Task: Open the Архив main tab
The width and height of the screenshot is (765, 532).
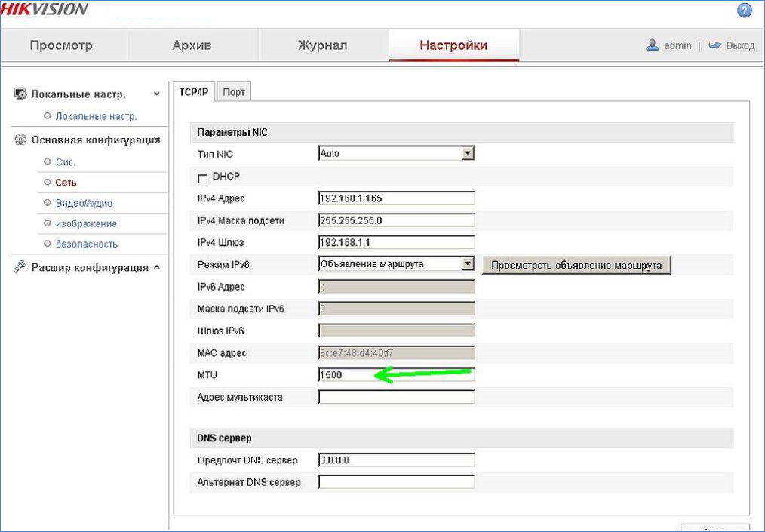Action: (192, 45)
